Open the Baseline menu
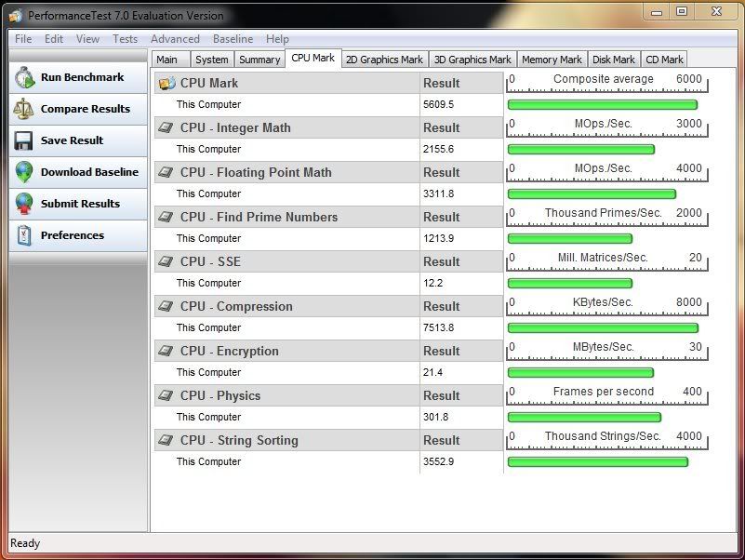This screenshot has height=560, width=745. coord(233,39)
